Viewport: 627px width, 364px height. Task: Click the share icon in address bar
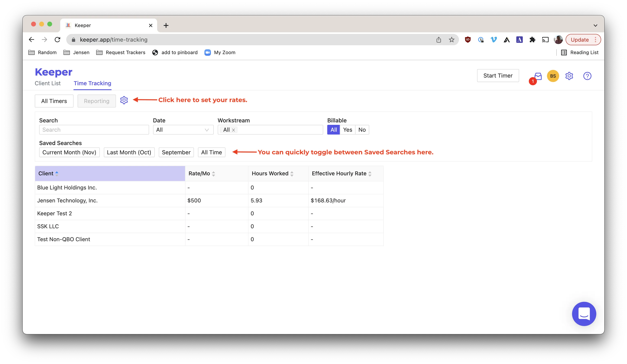438,40
